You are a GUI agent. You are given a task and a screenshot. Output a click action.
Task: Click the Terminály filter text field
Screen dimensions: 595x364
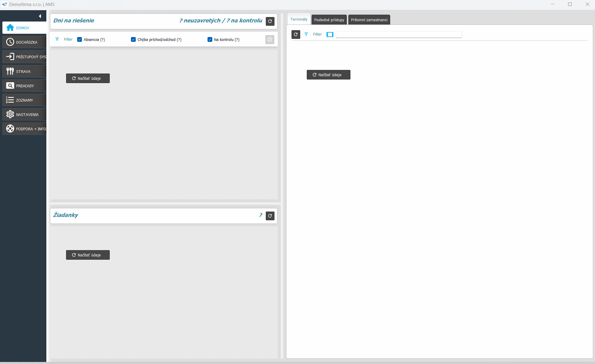pos(399,34)
